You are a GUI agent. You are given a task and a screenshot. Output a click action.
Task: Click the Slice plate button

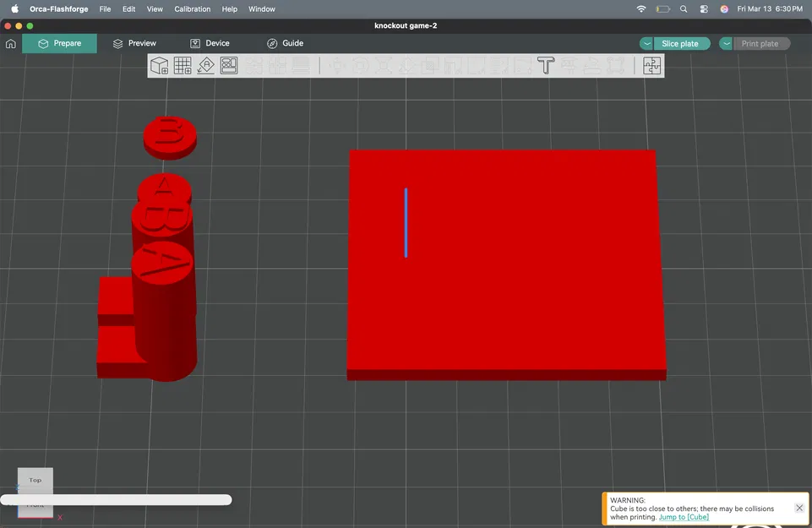tap(680, 43)
